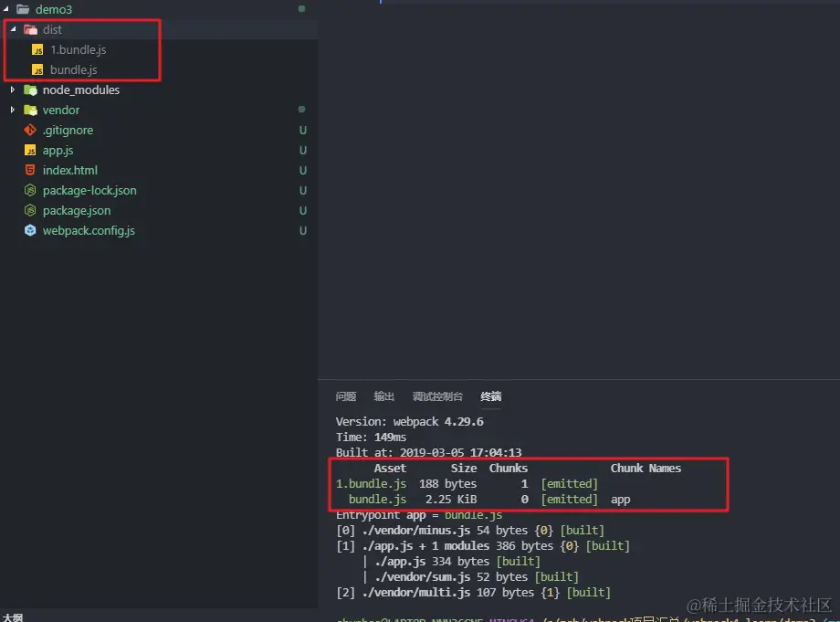Image resolution: width=840 pixels, height=622 pixels.
Task: Select the vendor folder name
Action: [61, 110]
